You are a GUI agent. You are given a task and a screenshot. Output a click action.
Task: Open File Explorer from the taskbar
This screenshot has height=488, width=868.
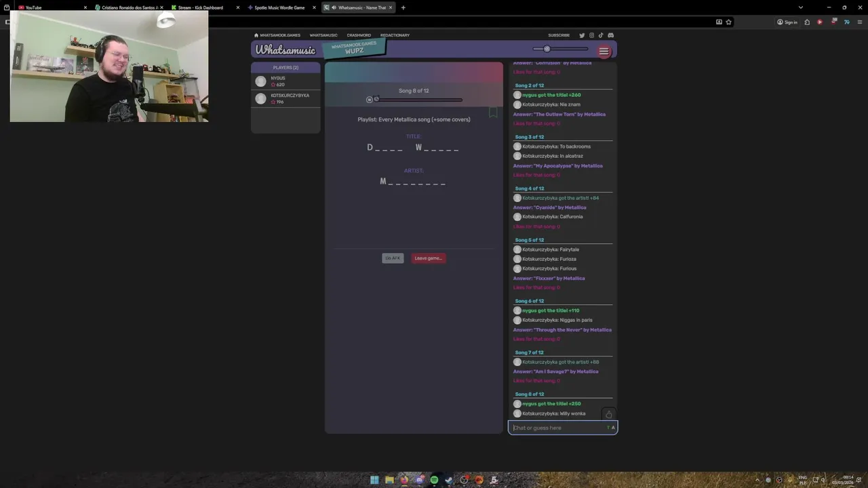pos(389,480)
